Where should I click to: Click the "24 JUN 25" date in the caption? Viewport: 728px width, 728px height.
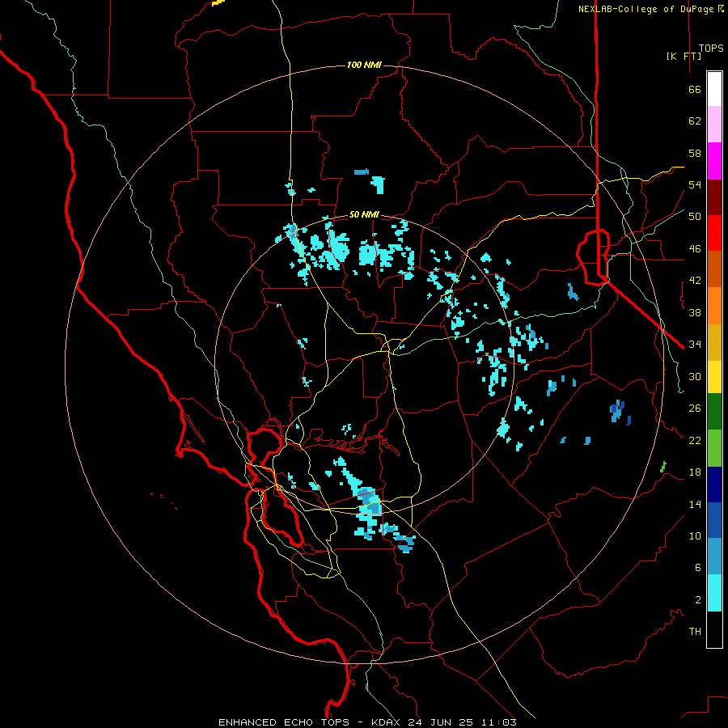[441, 722]
